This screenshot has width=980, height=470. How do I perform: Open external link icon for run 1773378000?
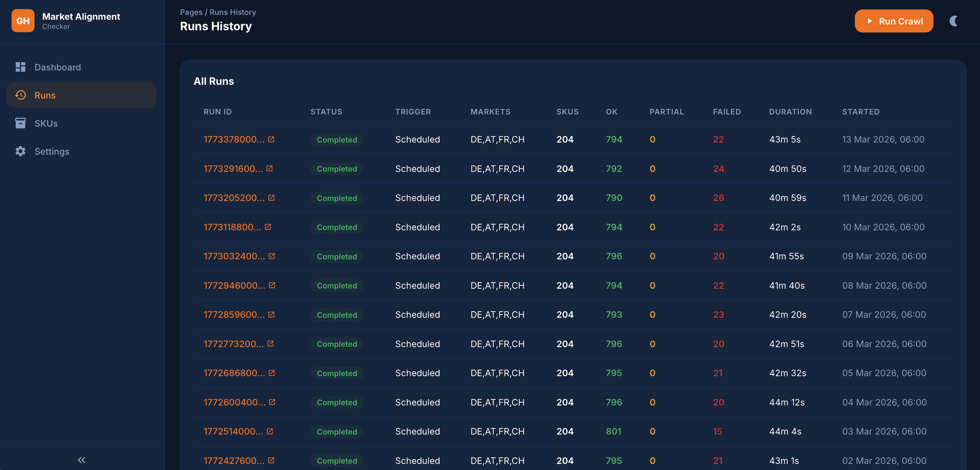coord(271,139)
